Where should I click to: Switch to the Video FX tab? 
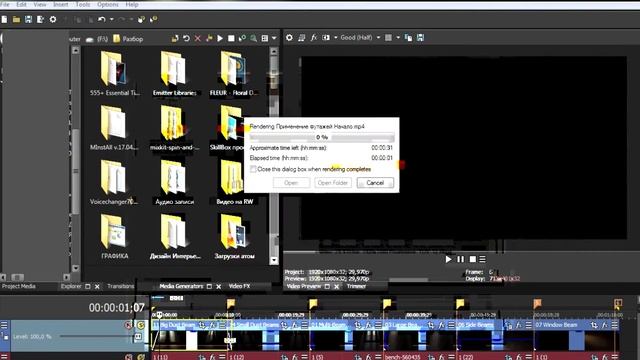(x=239, y=287)
